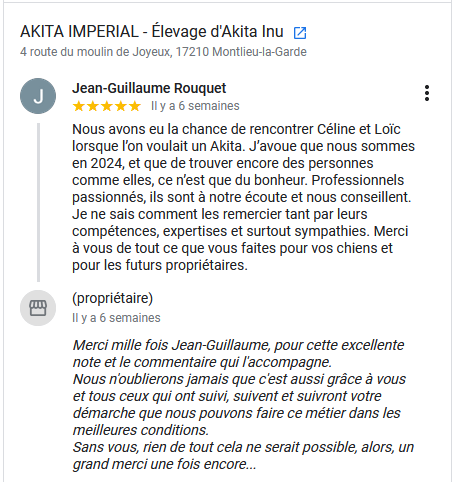Click the (propriétaire) owner label
This screenshot has height=482, width=454.
[113, 298]
